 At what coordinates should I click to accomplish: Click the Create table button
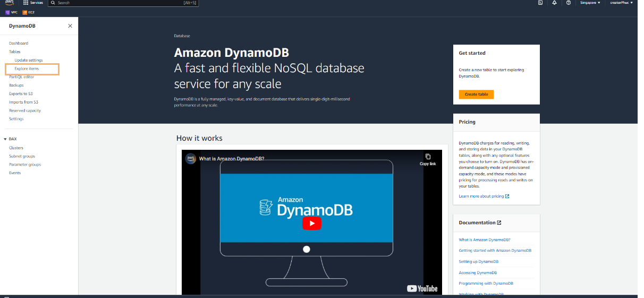click(x=477, y=94)
